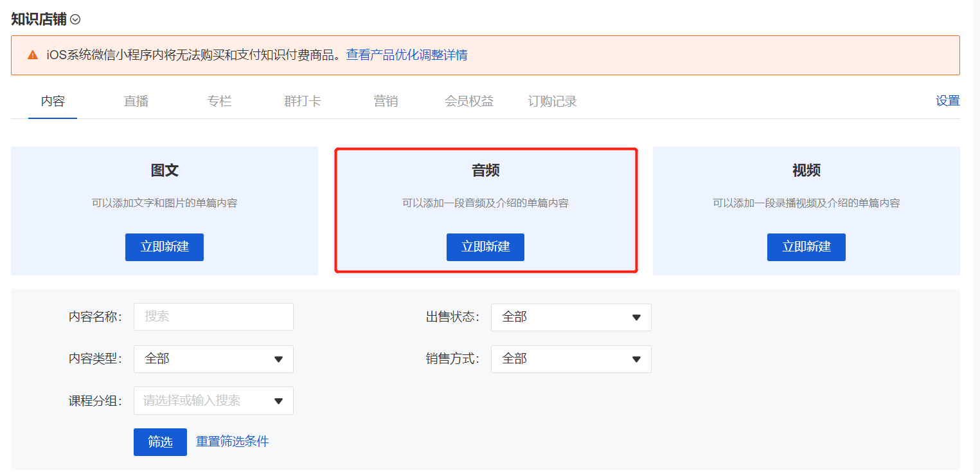Click the 知识店铺 page title
Image resolution: width=980 pixels, height=474 pixels.
click(39, 19)
